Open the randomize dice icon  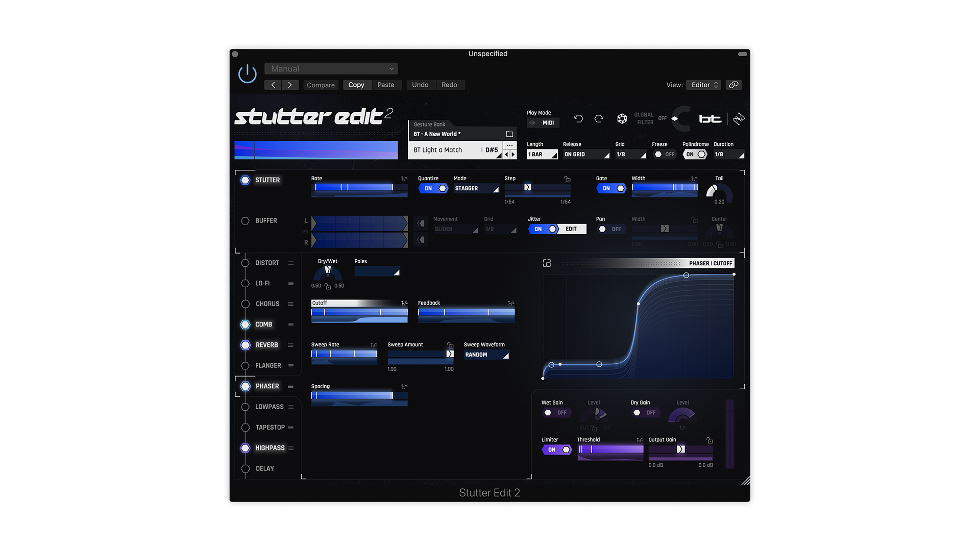click(622, 118)
